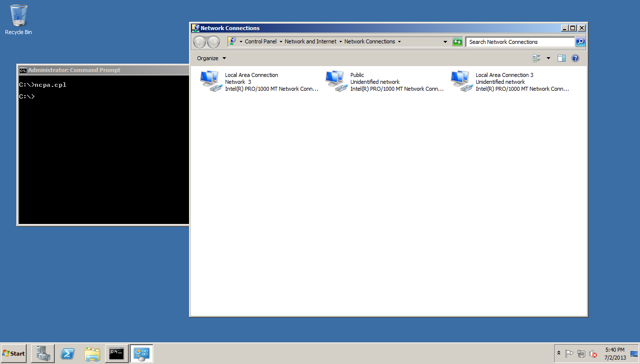
Task: Click the Start button
Action: point(14,353)
